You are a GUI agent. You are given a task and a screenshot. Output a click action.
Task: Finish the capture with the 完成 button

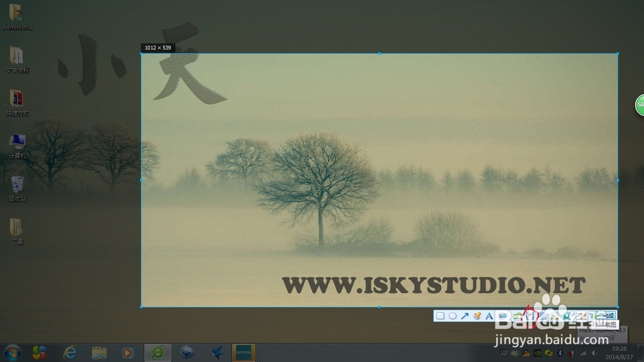tap(604, 316)
